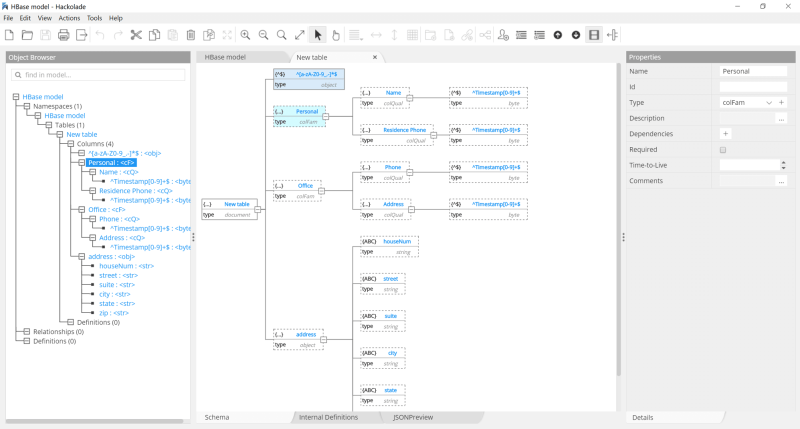This screenshot has height=429, width=800.
Task: Click the Copy toolbar icon
Action: [154, 35]
